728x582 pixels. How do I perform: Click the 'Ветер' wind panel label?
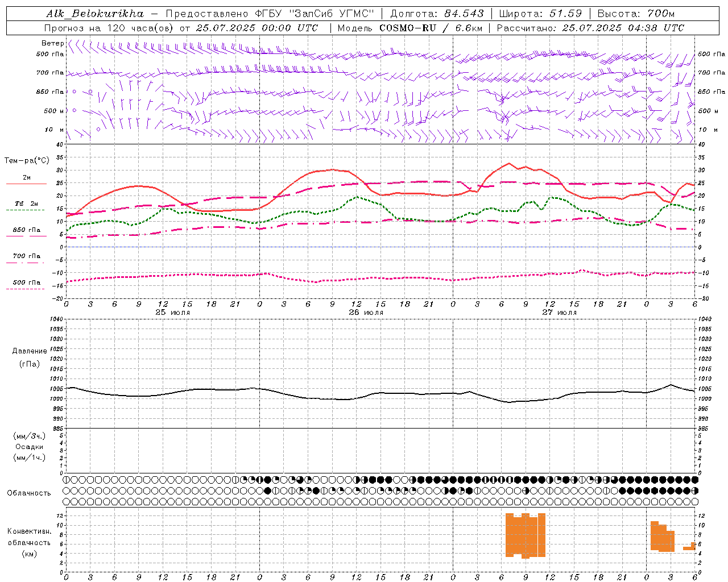(x=52, y=43)
